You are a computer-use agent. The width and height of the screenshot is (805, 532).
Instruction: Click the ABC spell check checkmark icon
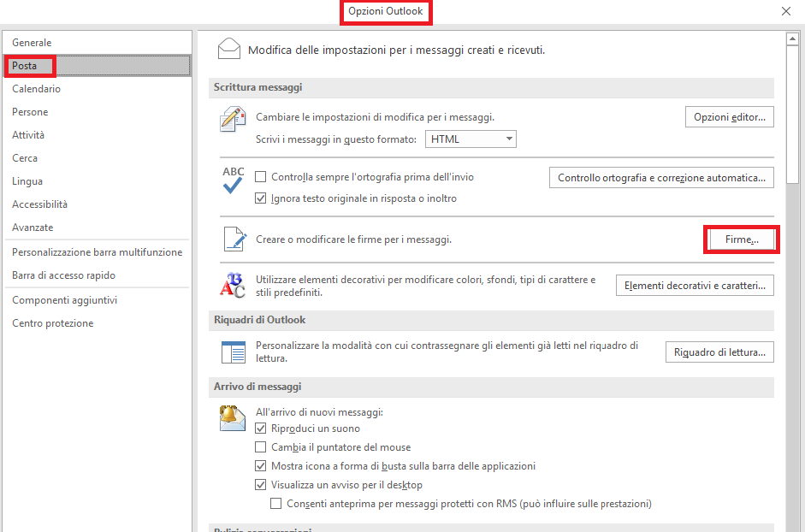[x=233, y=180]
